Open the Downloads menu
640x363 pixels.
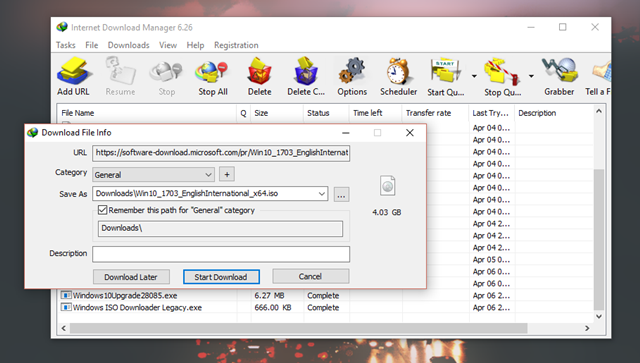[129, 45]
